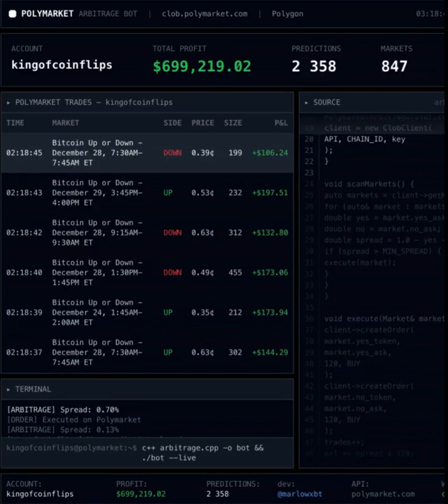Viewport: 448px width, 504px height.
Task: Sort by the PRICE column header
Action: pos(202,123)
